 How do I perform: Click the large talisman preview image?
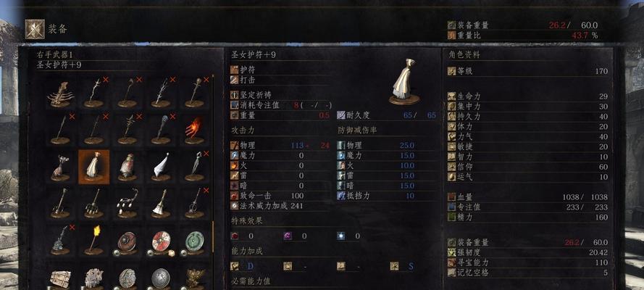click(x=404, y=82)
